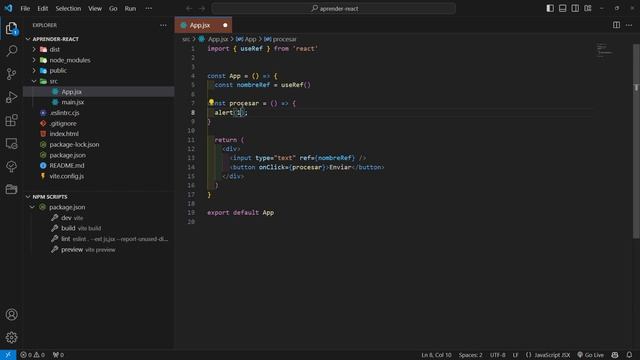Screen dimensions: 640x360
Task: Open the overflow menu ellipsis in menu bar
Action: (149, 8)
